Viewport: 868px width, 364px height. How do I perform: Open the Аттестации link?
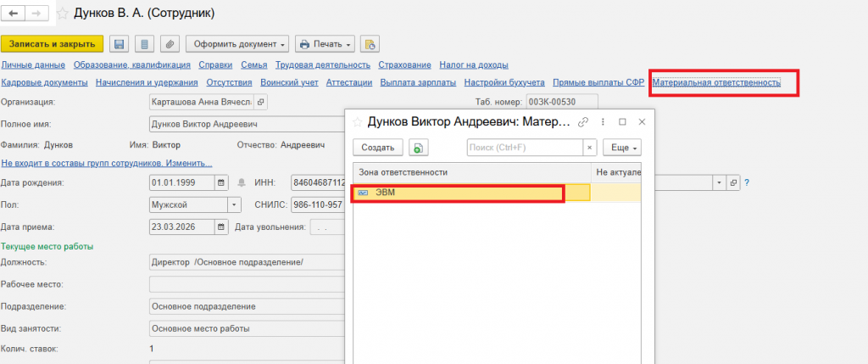(x=348, y=82)
